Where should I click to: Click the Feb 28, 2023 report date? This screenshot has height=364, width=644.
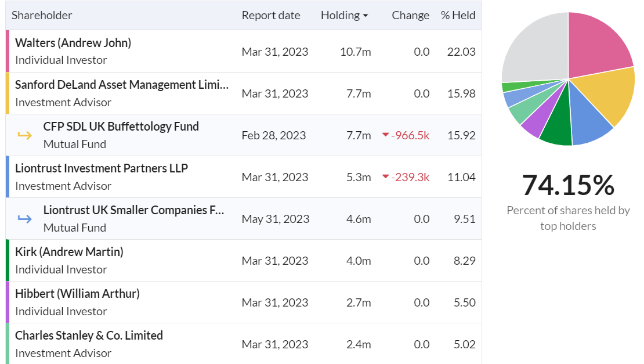pyautogui.click(x=273, y=136)
